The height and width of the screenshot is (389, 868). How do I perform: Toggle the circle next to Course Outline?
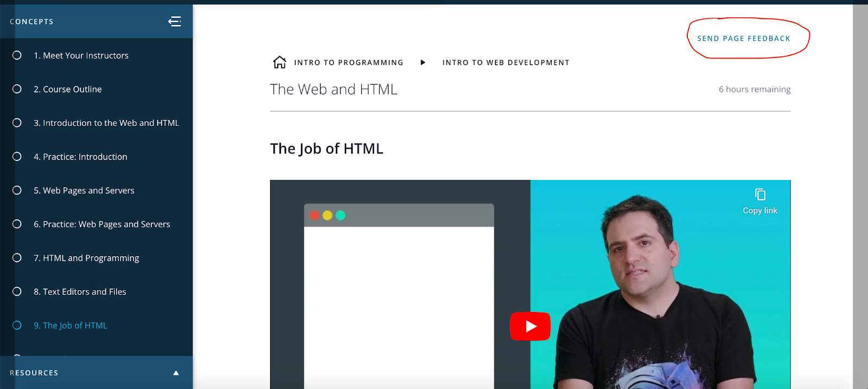click(x=17, y=89)
